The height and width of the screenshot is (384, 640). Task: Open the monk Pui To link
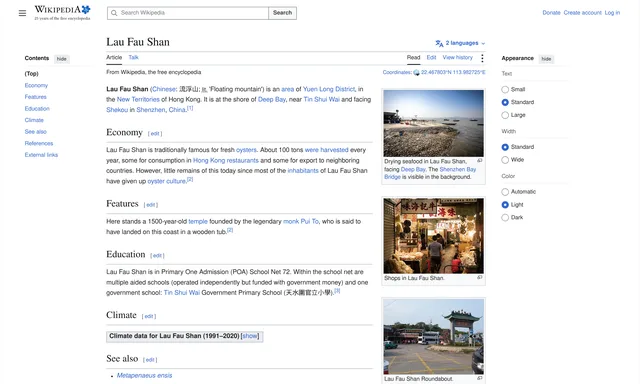(301, 222)
